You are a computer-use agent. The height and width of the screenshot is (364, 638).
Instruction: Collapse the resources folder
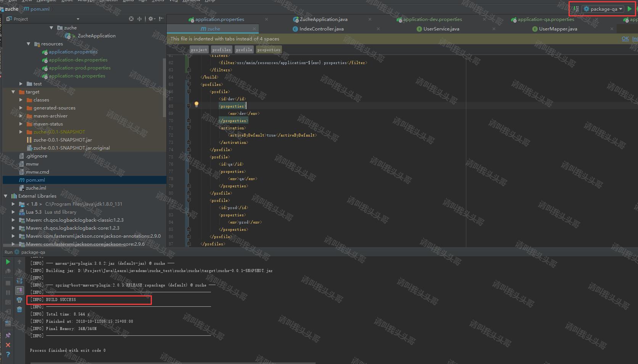pos(29,44)
